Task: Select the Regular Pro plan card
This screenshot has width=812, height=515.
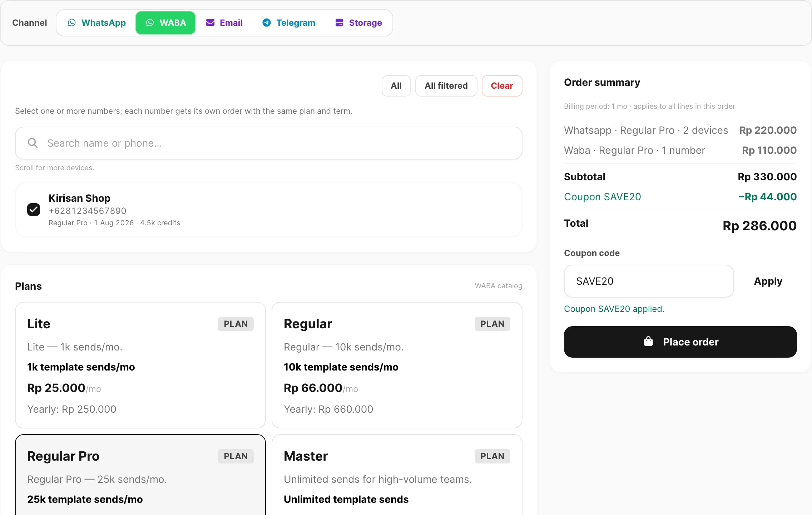Action: tap(140, 475)
